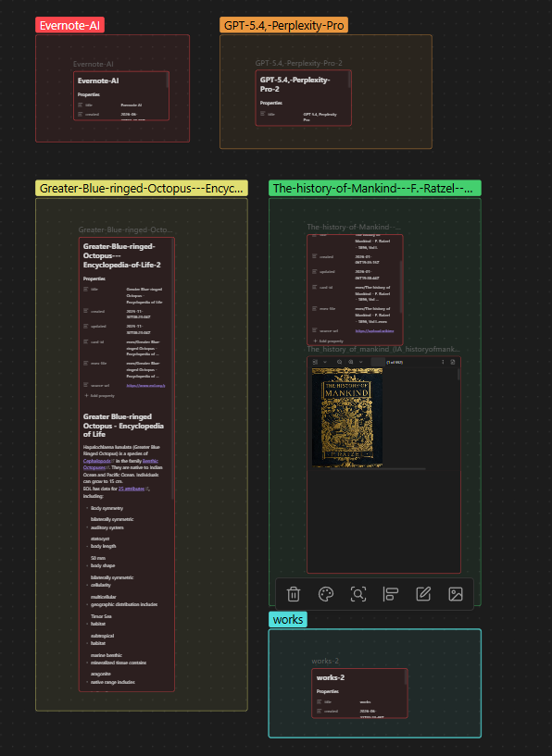Select the yellow Greater-Blue-ringed-Octopus group label
The width and height of the screenshot is (552, 756).
[142, 188]
